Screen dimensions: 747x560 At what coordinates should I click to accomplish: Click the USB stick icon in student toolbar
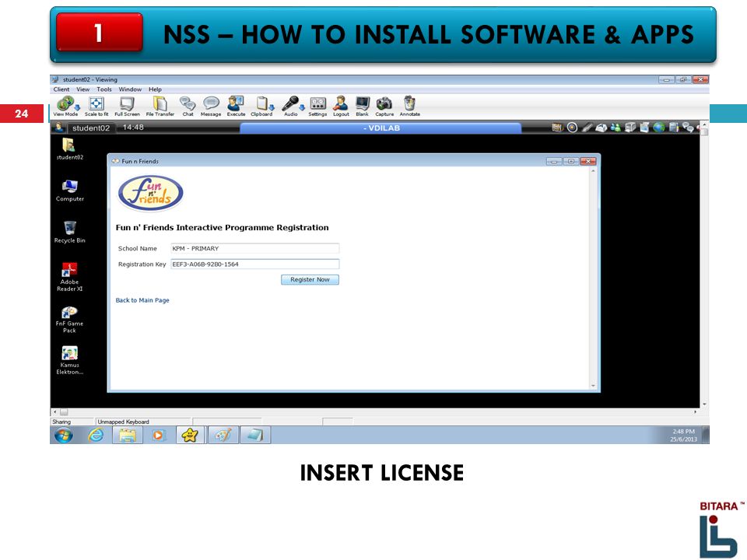click(587, 127)
